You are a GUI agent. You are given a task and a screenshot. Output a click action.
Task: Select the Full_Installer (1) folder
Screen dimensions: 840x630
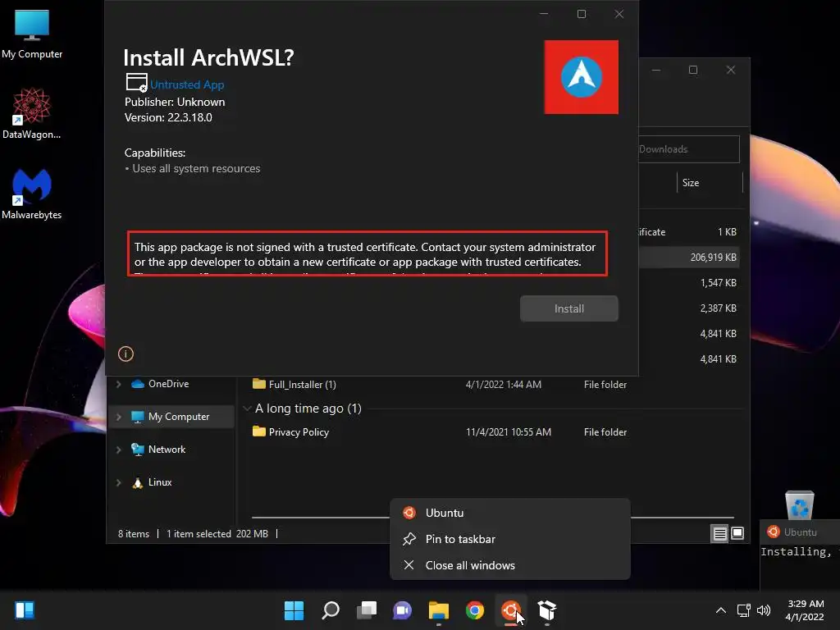(x=294, y=384)
